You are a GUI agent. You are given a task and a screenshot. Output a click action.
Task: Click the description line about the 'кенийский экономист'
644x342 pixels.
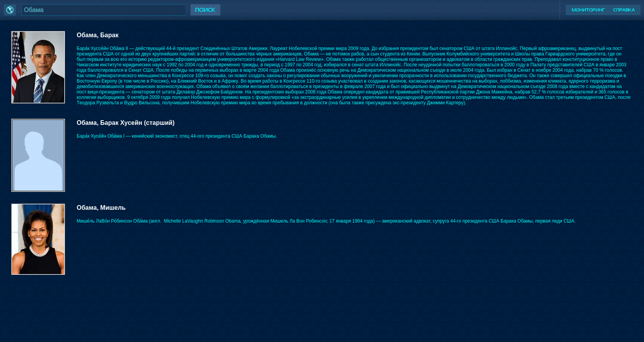tap(177, 136)
